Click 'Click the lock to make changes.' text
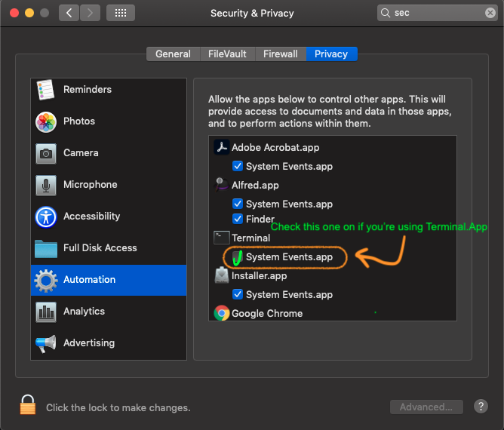The height and width of the screenshot is (430, 504). coord(118,408)
